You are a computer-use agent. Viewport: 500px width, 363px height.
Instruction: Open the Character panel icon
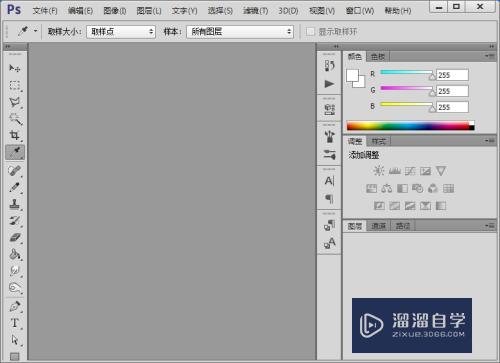pos(329,181)
